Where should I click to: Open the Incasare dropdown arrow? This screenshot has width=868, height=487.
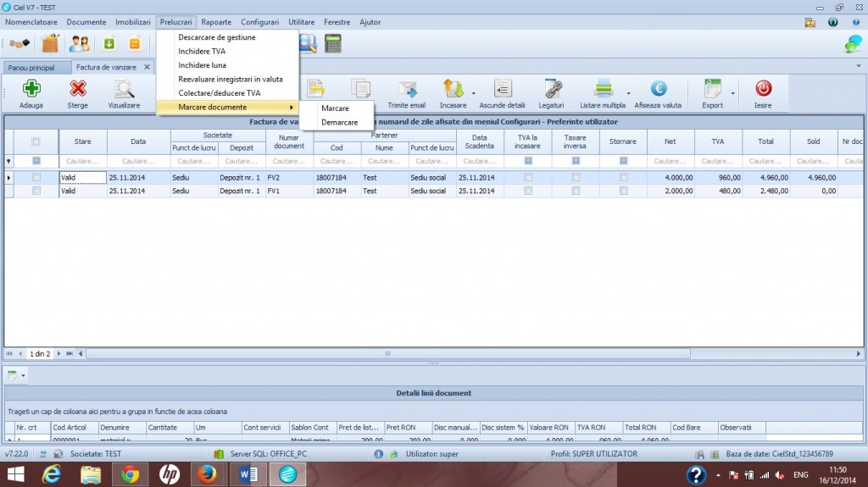coord(473,93)
